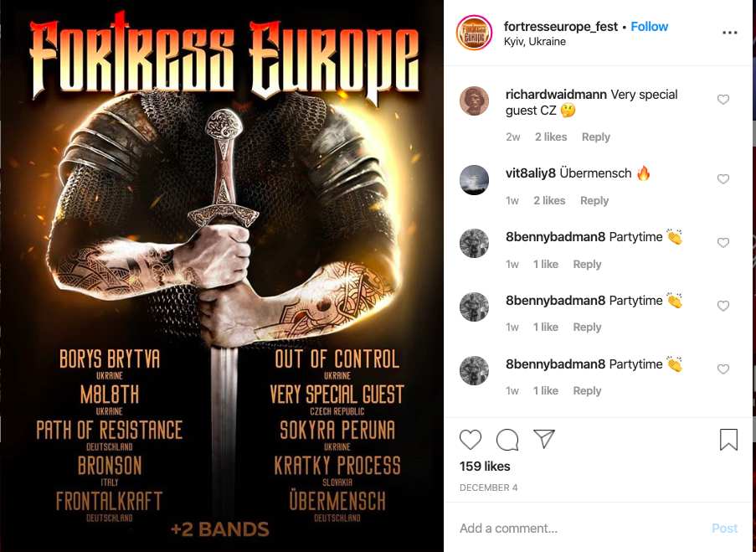View the 2 likes on richardwaidmann's comment

551,137
